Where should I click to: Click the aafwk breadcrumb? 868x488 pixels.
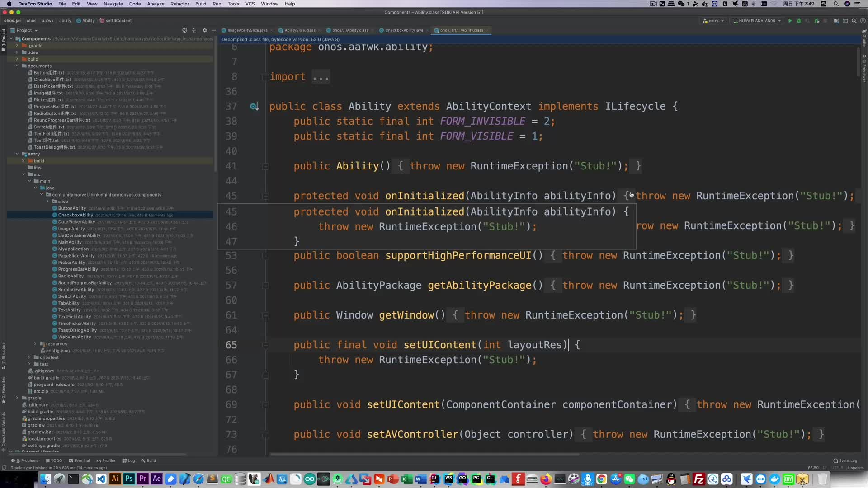pos(48,21)
